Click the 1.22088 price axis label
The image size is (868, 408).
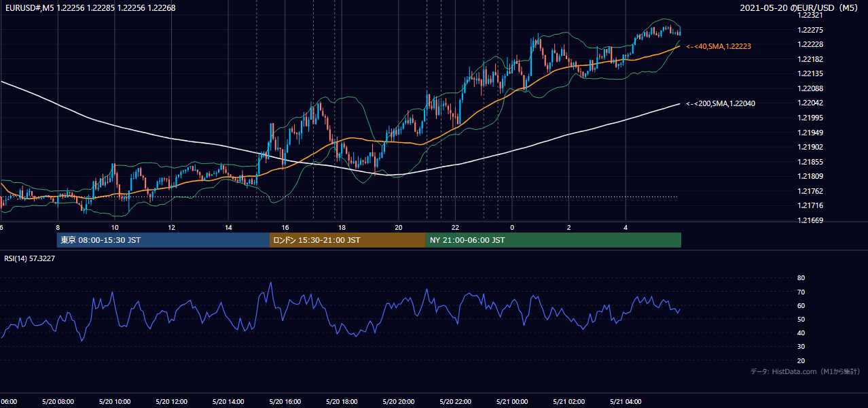click(810, 88)
